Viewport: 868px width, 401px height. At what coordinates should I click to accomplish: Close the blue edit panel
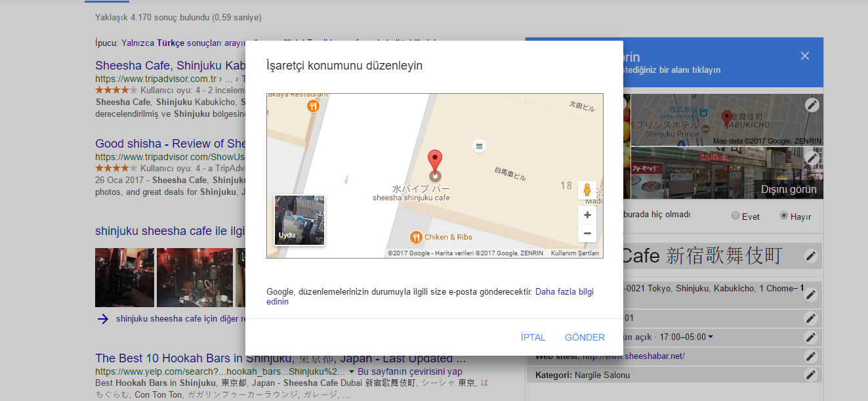coord(805,56)
